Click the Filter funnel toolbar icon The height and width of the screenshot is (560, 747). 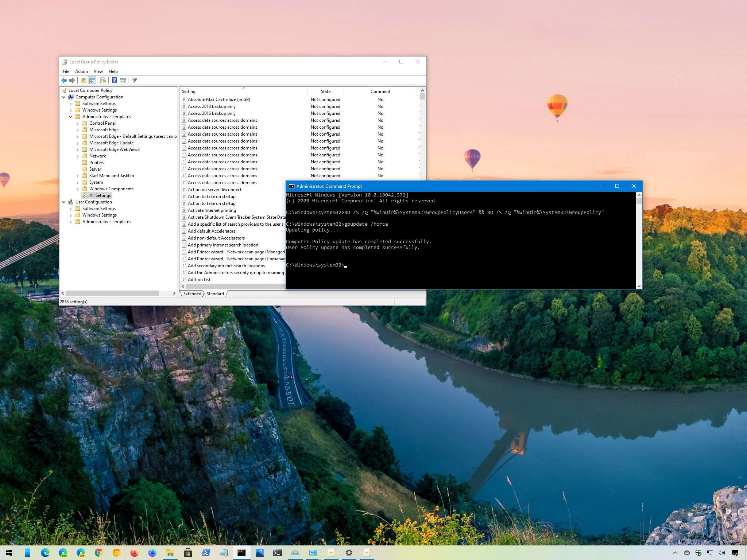pos(134,81)
